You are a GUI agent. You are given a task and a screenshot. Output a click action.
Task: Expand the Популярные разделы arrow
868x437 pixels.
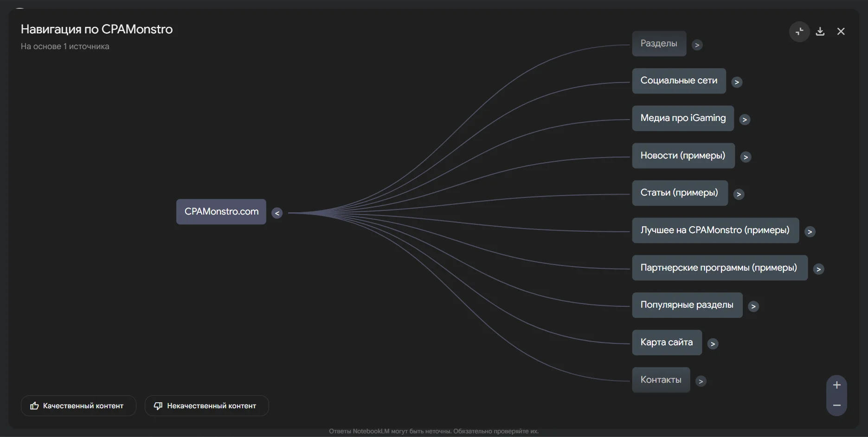[753, 306]
